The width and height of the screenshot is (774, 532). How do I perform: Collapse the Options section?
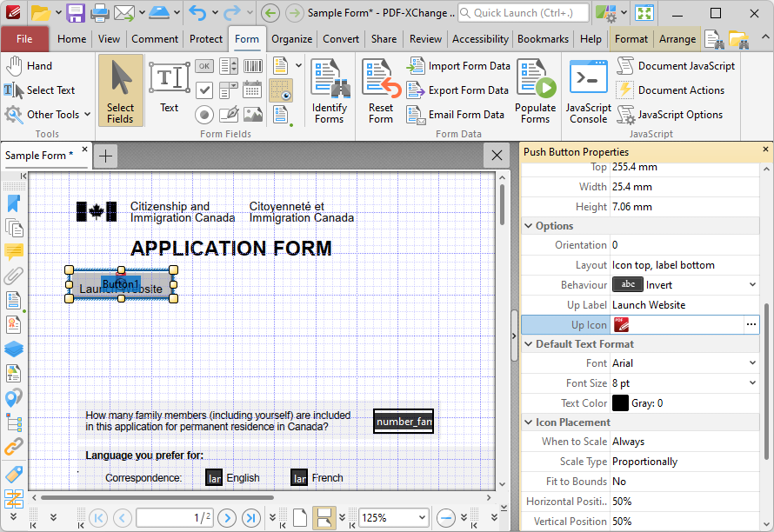point(529,226)
